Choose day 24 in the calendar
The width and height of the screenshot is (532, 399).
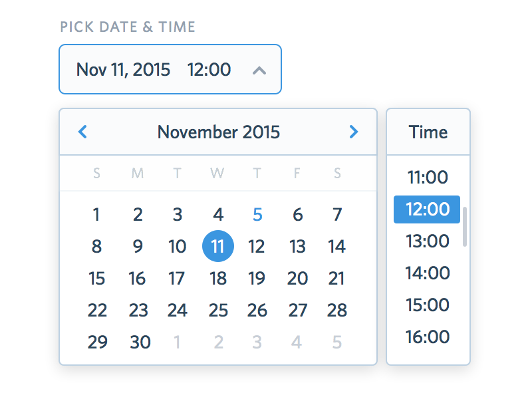coord(178,310)
